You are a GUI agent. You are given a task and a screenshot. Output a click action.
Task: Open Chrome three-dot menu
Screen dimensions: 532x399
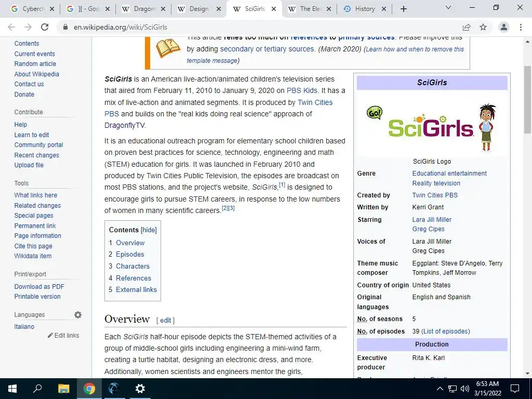point(521,27)
